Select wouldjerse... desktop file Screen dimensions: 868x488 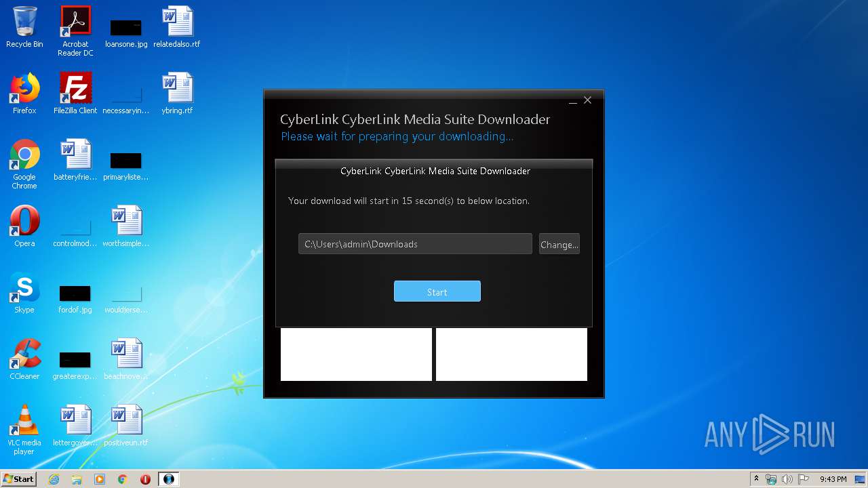pyautogui.click(x=126, y=298)
